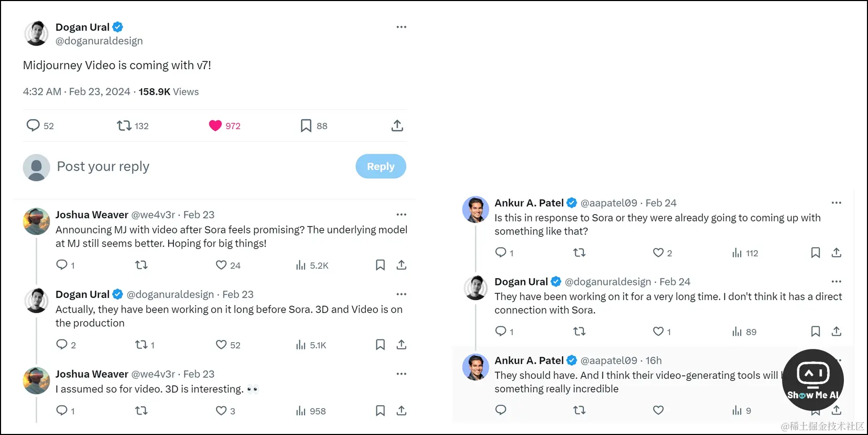The height and width of the screenshot is (435, 868).
Task: Reply to Ankur A. Patel's 16h tweet
Action: (501, 410)
